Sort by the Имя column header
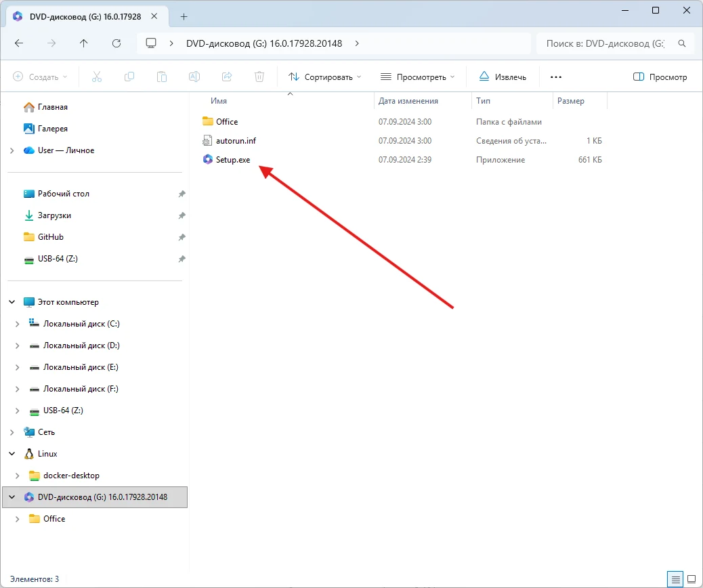This screenshot has height=588, width=703. (x=219, y=101)
